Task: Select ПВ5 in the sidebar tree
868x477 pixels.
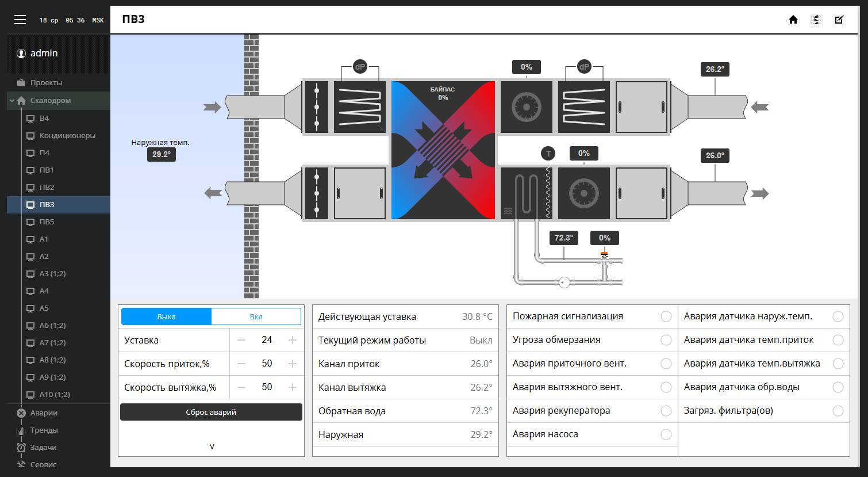Action: (47, 222)
